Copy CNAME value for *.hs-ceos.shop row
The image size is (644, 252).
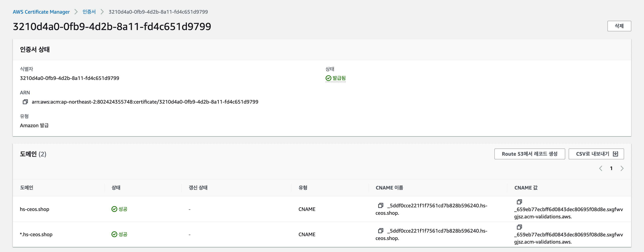(x=519, y=227)
